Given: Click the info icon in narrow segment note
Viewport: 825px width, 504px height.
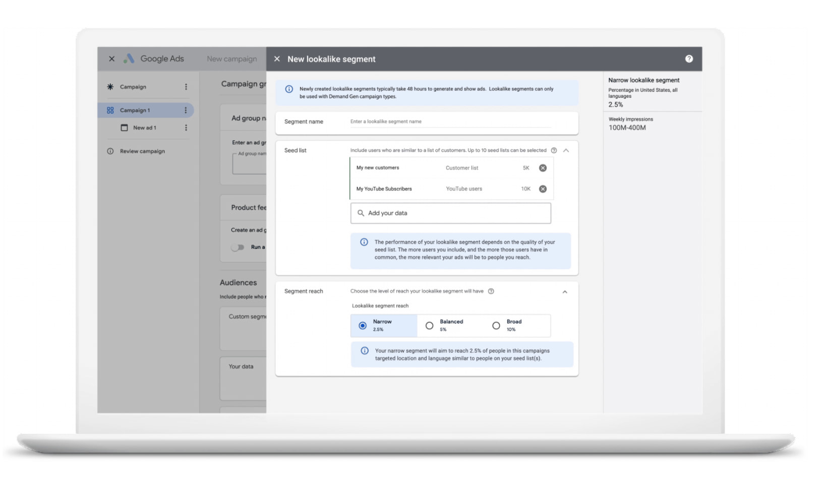Looking at the screenshot, I should coord(365,351).
